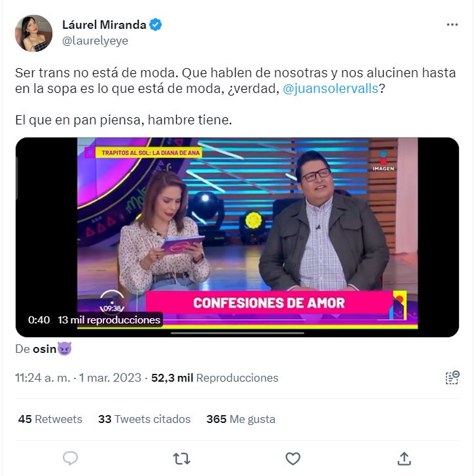The width and height of the screenshot is (474, 476).
Task: Click the 0:40 video duration label
Action: tap(39, 320)
